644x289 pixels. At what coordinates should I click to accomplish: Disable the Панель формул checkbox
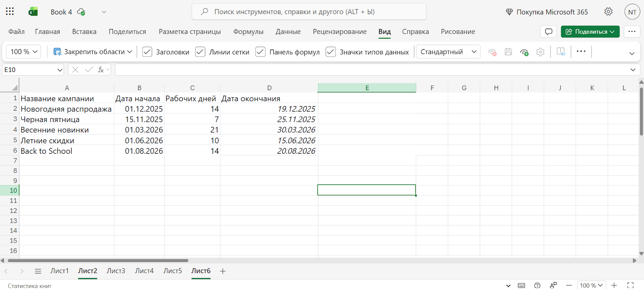tap(260, 52)
